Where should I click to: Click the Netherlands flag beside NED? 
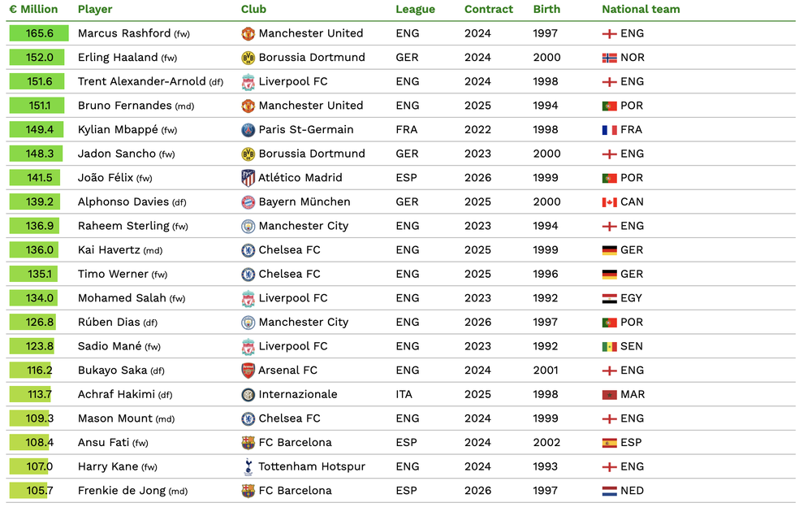coord(609,491)
